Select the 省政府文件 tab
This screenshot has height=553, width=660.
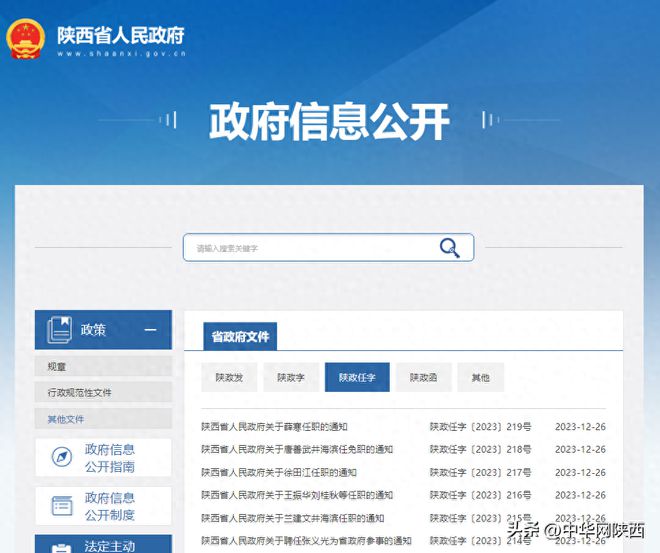(240, 337)
